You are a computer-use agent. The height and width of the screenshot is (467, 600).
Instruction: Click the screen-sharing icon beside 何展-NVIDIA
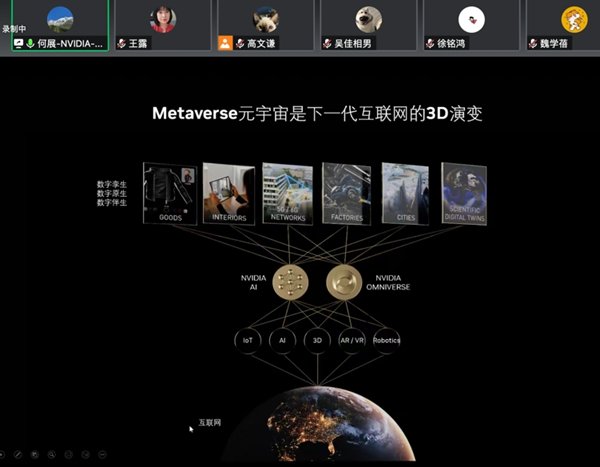coord(18,43)
